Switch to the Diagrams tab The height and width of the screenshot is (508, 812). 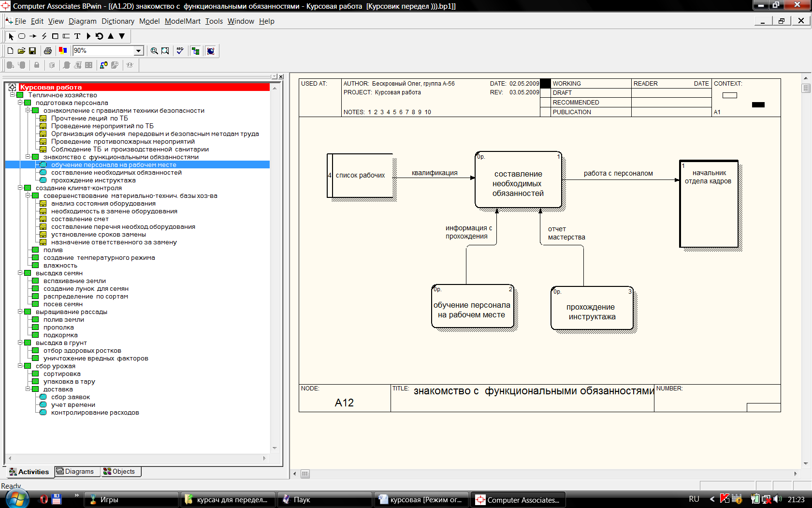click(75, 472)
